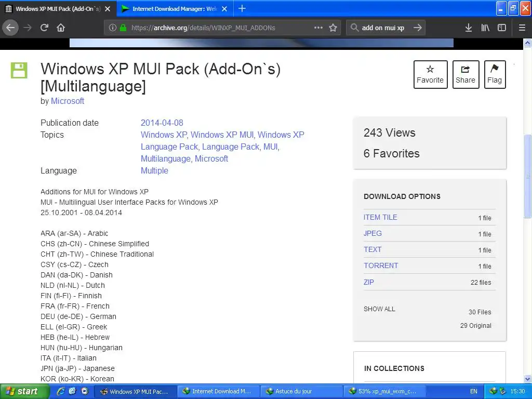This screenshot has height=399, width=532.
Task: Launch Windows Media Player quick launch icon
Action: coord(85,391)
